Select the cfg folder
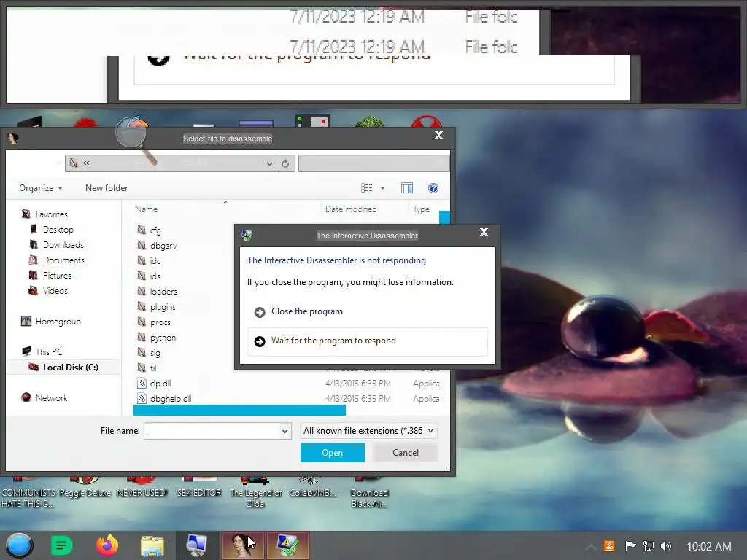The height and width of the screenshot is (560, 747). coord(155,230)
